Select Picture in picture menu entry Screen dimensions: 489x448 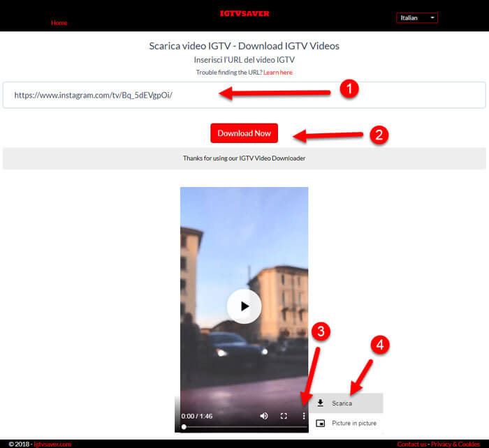tap(346, 423)
